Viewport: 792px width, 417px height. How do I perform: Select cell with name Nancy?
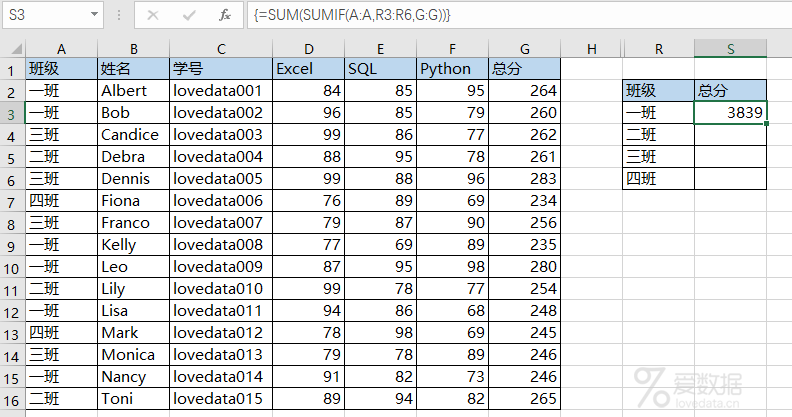tap(133, 377)
